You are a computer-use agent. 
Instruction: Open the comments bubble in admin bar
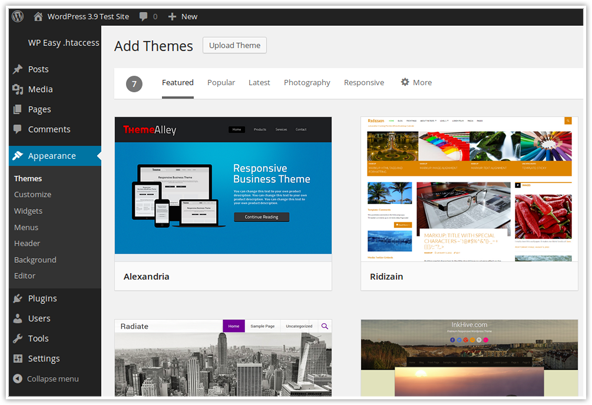[143, 16]
